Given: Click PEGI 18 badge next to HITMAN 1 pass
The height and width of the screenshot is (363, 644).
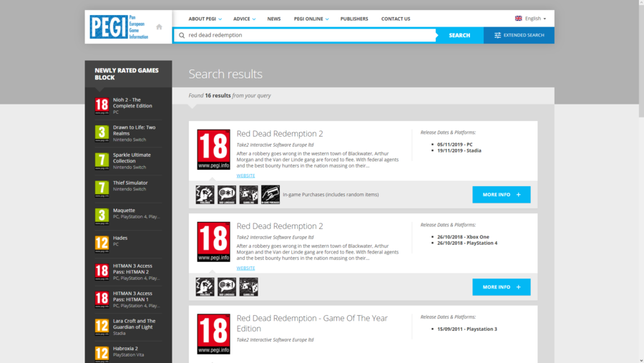Looking at the screenshot, I should coord(102,299).
